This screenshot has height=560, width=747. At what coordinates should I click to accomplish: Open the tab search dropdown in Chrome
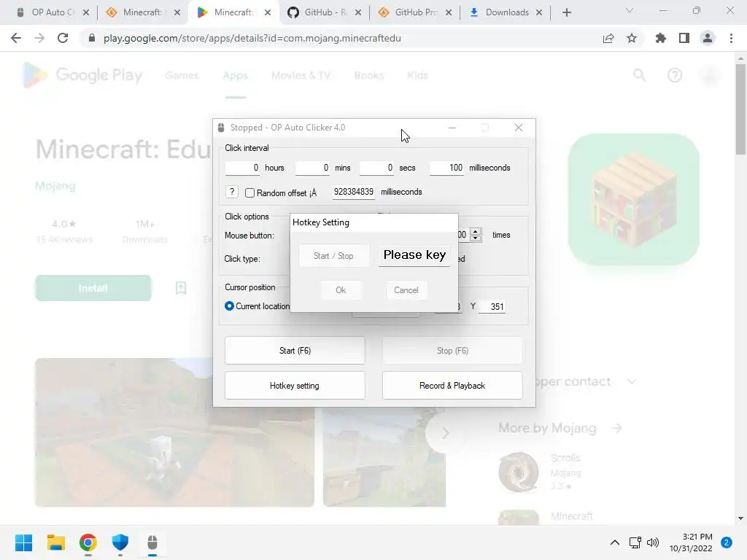tap(630, 10)
